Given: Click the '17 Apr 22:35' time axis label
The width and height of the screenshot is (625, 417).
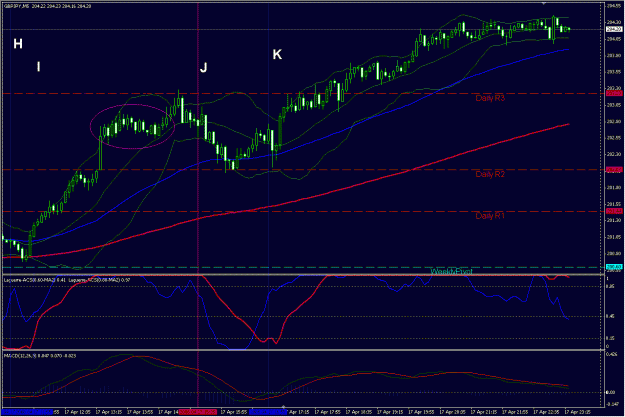Looking at the screenshot, I should point(547,412).
